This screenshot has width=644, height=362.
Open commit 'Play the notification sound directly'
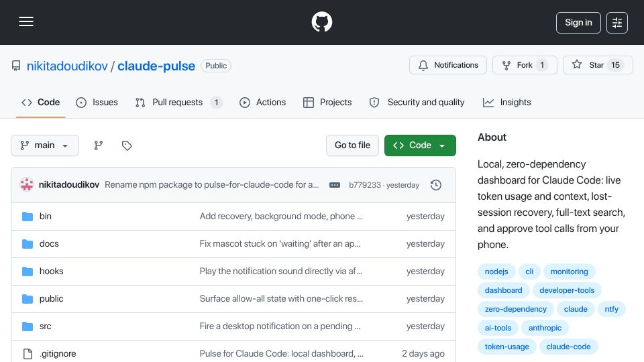tap(281, 271)
